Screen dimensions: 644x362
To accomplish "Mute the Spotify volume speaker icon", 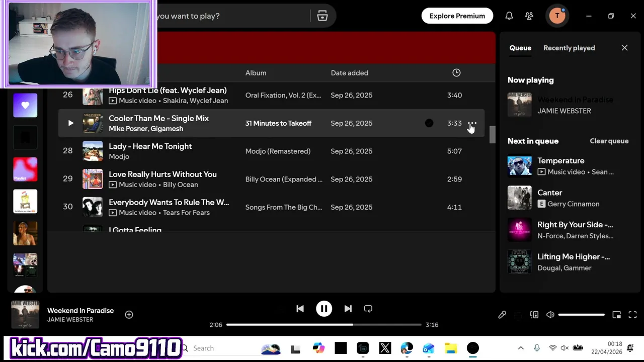I will click(550, 315).
